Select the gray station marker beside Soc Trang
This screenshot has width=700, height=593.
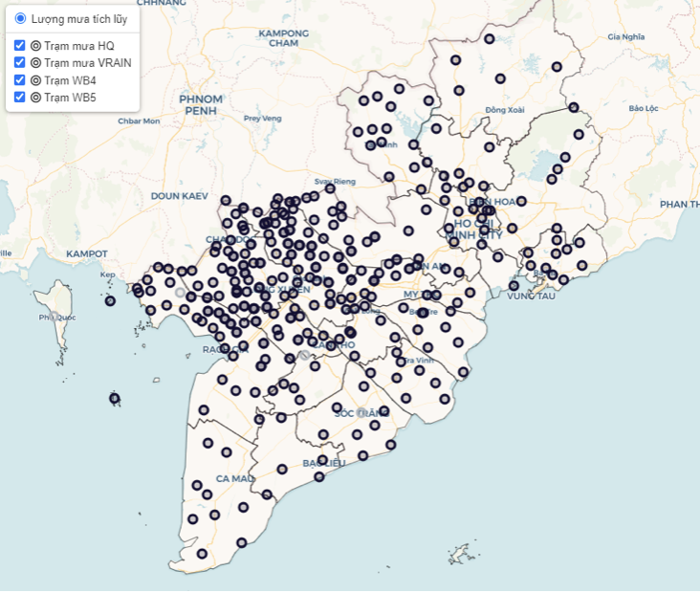click(x=361, y=412)
